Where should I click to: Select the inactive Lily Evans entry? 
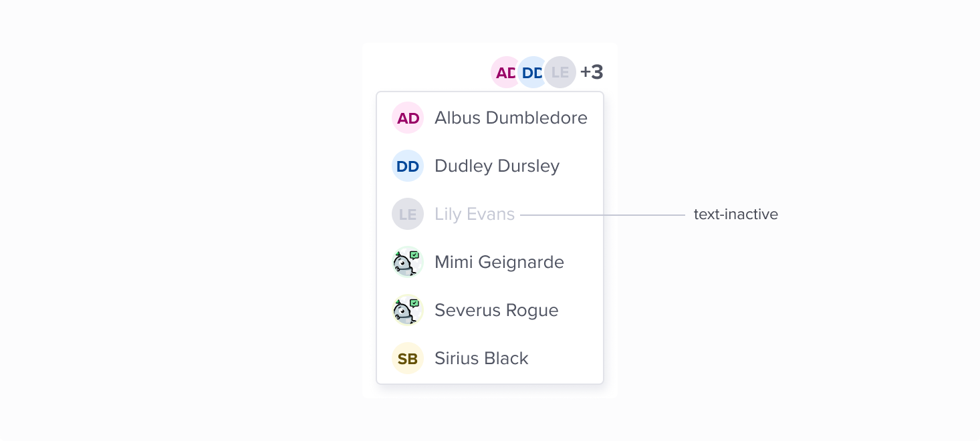pyautogui.click(x=490, y=214)
